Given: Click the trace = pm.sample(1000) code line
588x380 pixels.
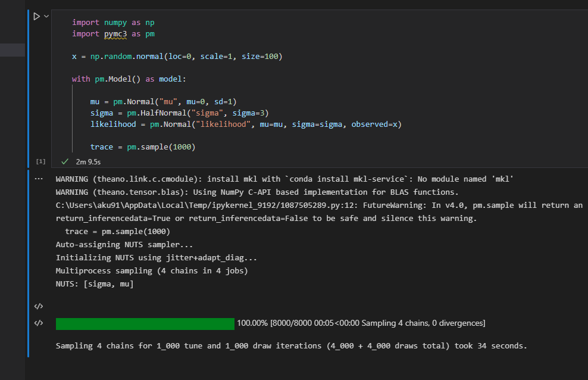Looking at the screenshot, I should (x=142, y=147).
